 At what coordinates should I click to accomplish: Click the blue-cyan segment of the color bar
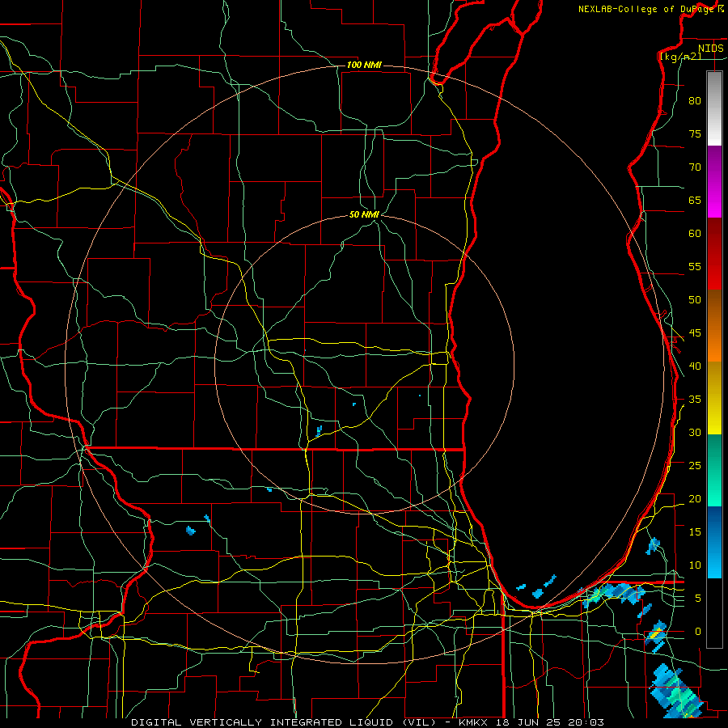click(714, 542)
